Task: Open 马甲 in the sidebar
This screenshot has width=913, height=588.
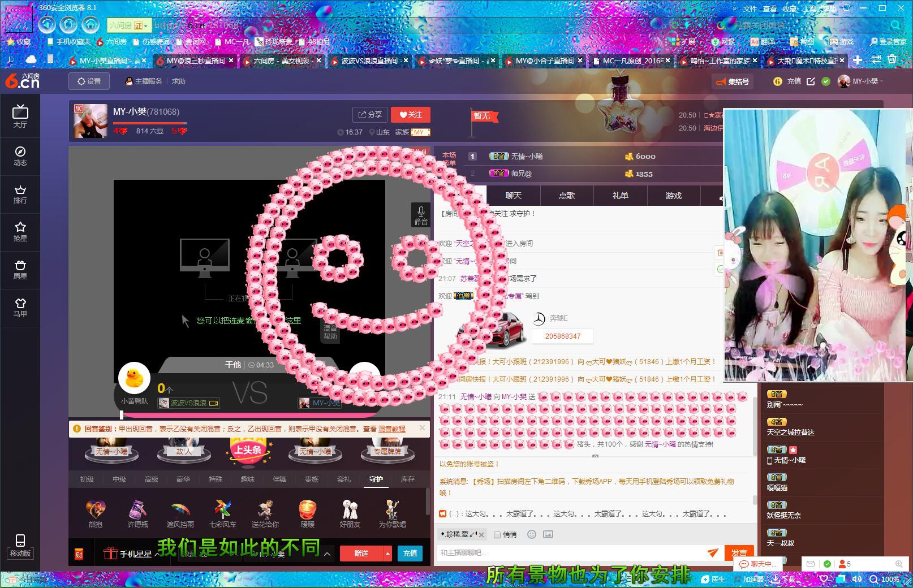Action: pyautogui.click(x=20, y=308)
